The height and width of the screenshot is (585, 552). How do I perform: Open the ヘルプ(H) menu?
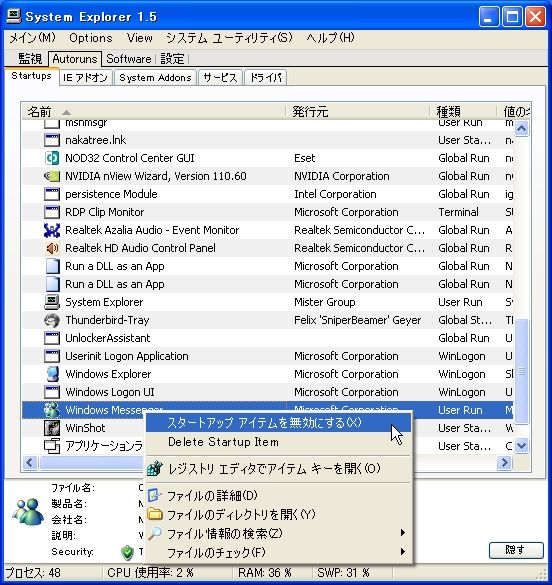pos(330,38)
